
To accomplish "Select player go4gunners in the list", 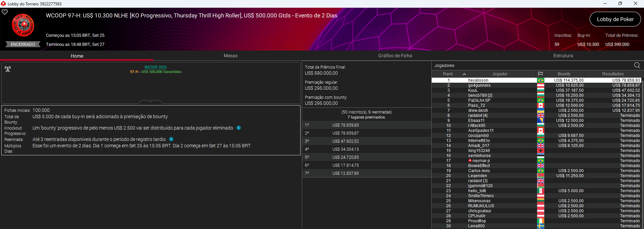I will [479, 85].
